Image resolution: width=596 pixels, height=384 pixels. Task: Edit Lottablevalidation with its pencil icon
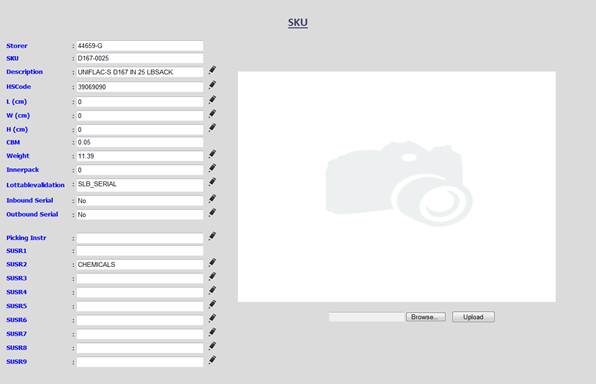tap(212, 182)
